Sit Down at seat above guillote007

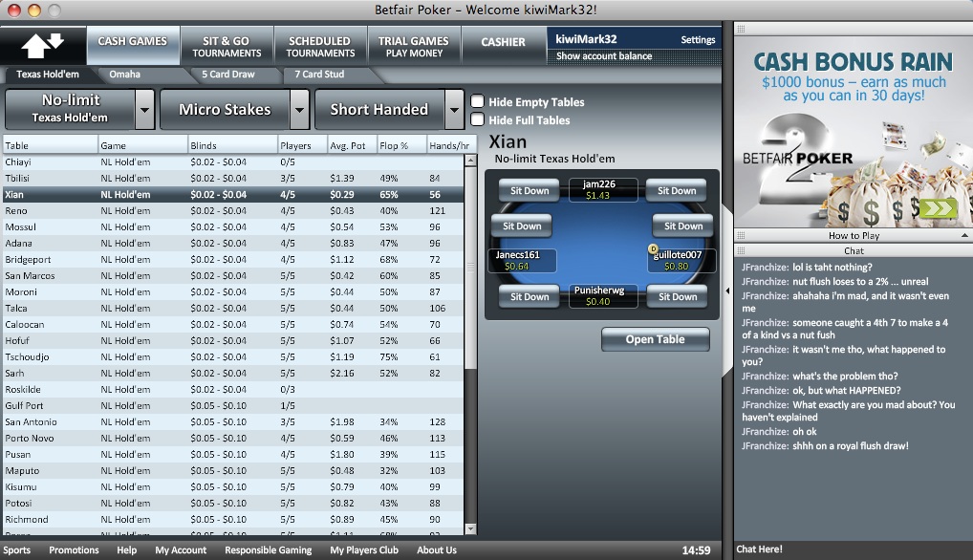pyautogui.click(x=683, y=226)
